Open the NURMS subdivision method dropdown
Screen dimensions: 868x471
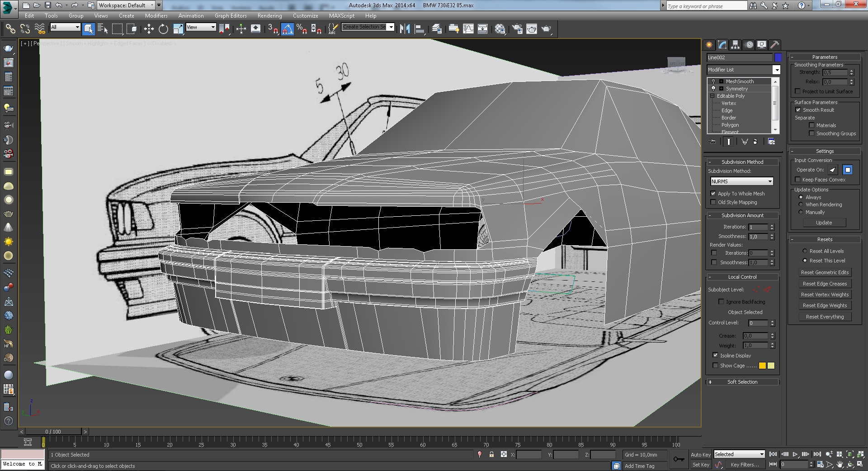[742, 181]
